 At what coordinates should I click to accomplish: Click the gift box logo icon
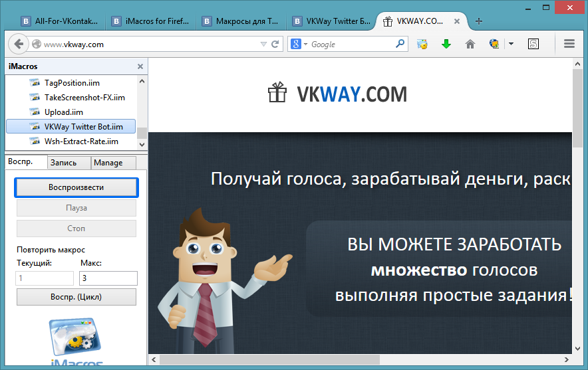click(277, 92)
